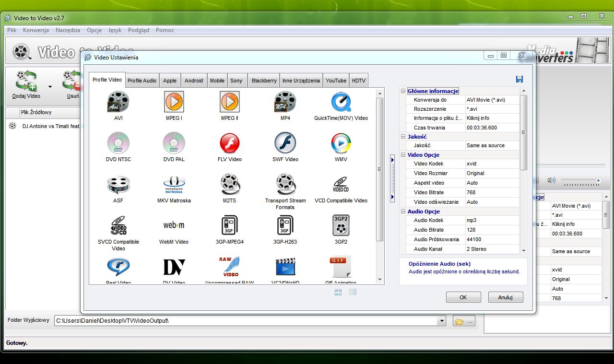614x364 pixels.
Task: Confirm settings with OK button
Action: [463, 297]
